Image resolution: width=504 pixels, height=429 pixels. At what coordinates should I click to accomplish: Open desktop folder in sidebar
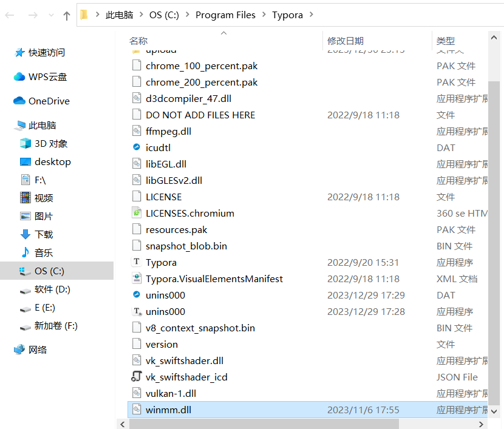pyautogui.click(x=46, y=162)
